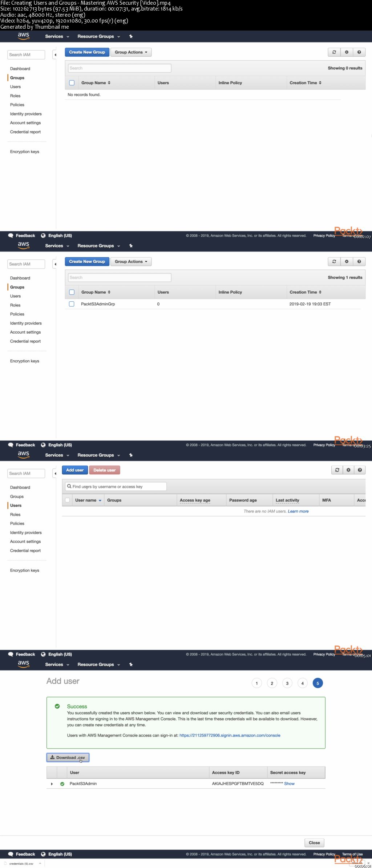Tick select-all checkbox on empty Groups table
The height and width of the screenshot is (868, 372).
click(72, 83)
